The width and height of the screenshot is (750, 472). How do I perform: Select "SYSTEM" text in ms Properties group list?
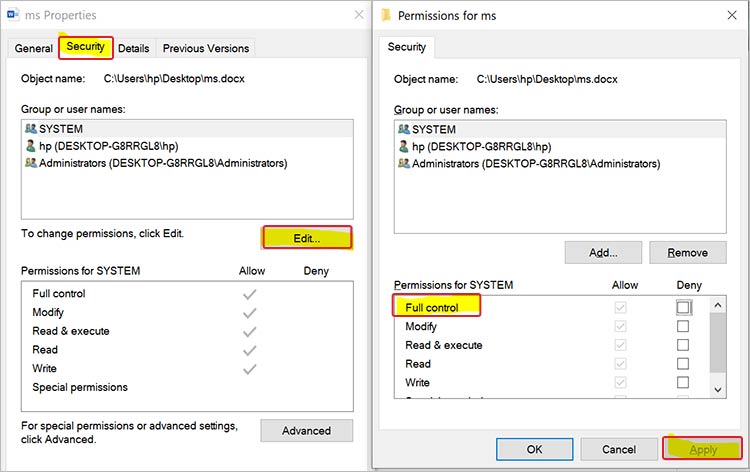point(61,129)
